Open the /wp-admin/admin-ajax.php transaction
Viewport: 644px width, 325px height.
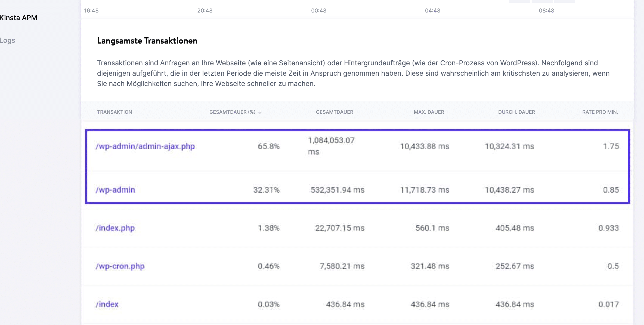coord(145,146)
